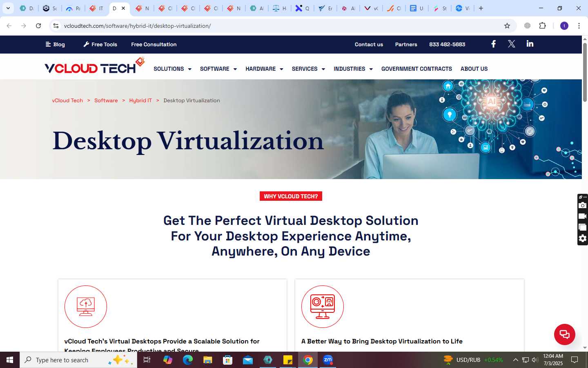
Task: Bookmark this page with the star icon
Action: click(x=507, y=26)
